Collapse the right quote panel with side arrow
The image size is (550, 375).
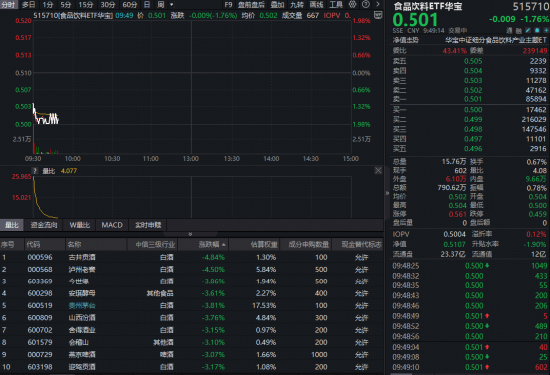click(x=387, y=193)
